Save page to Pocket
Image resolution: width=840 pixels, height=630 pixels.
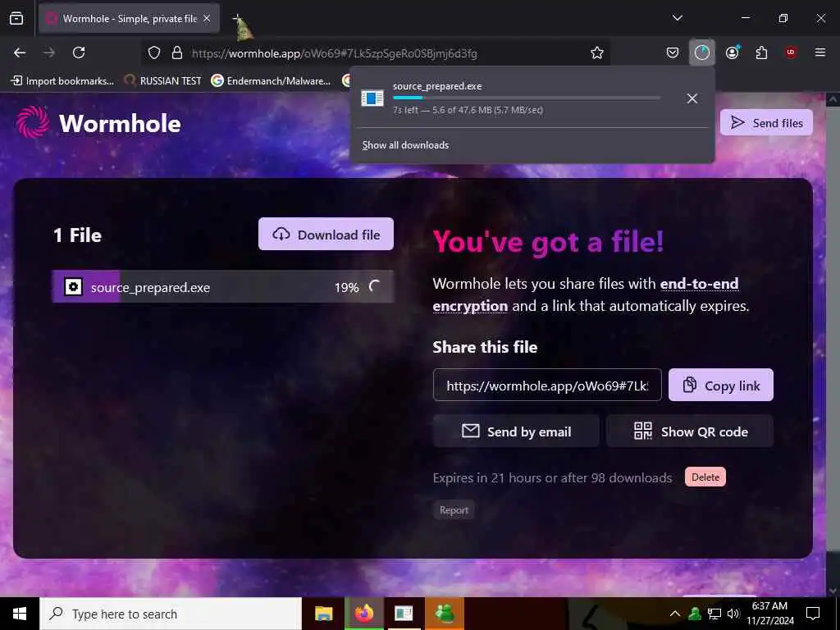coord(673,52)
